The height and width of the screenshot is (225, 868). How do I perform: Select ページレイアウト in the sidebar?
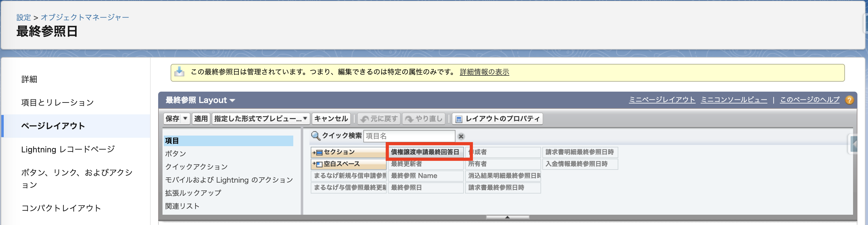click(x=53, y=126)
